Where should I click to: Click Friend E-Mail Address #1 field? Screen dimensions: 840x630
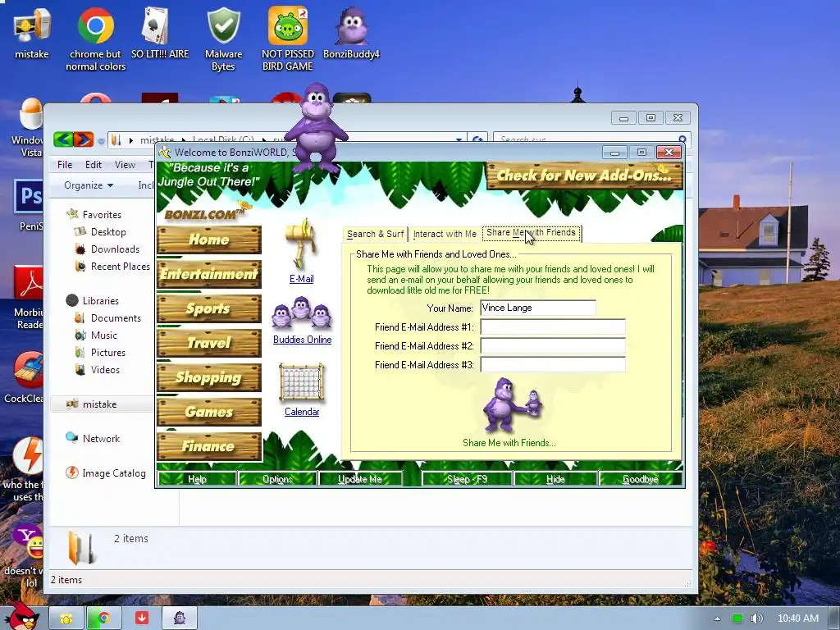553,326
